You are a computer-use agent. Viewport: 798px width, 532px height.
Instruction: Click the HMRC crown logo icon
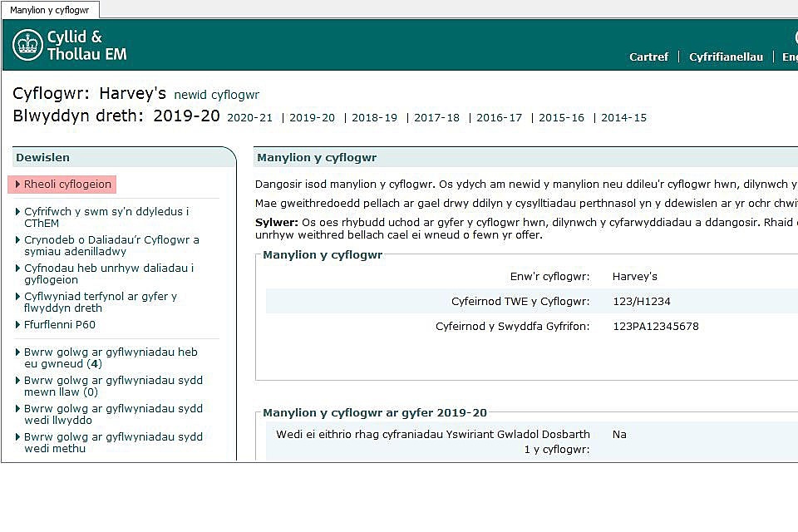pos(27,45)
